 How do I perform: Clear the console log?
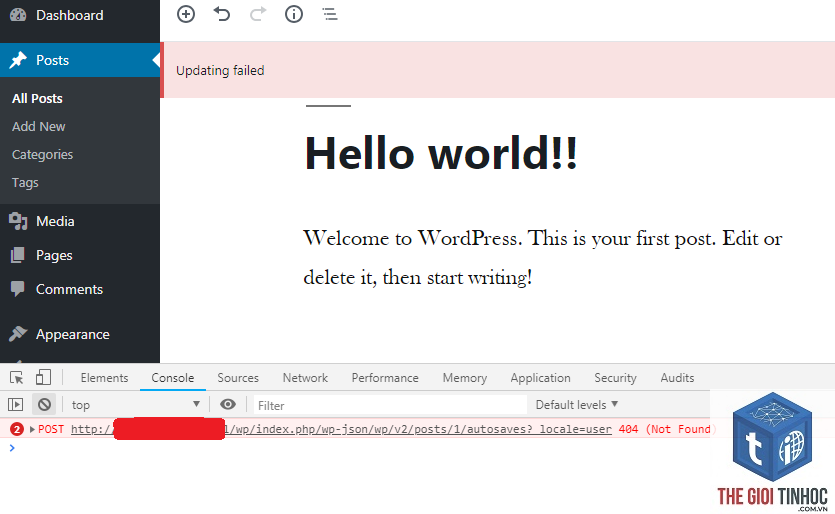tap(44, 405)
